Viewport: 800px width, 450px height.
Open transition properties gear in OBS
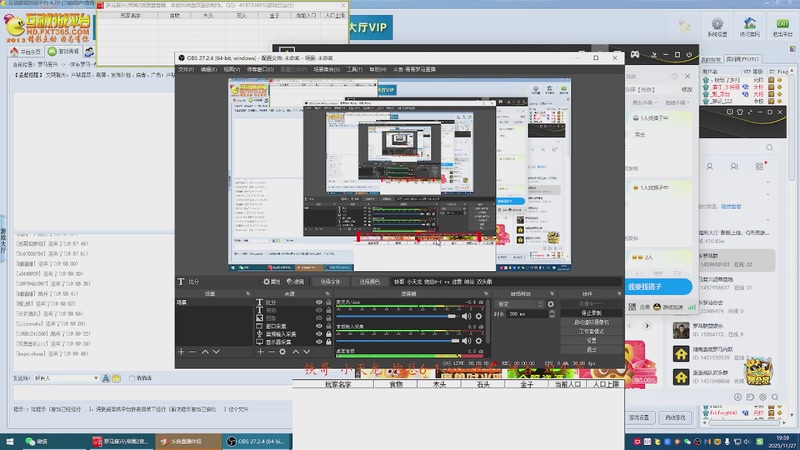point(551,304)
